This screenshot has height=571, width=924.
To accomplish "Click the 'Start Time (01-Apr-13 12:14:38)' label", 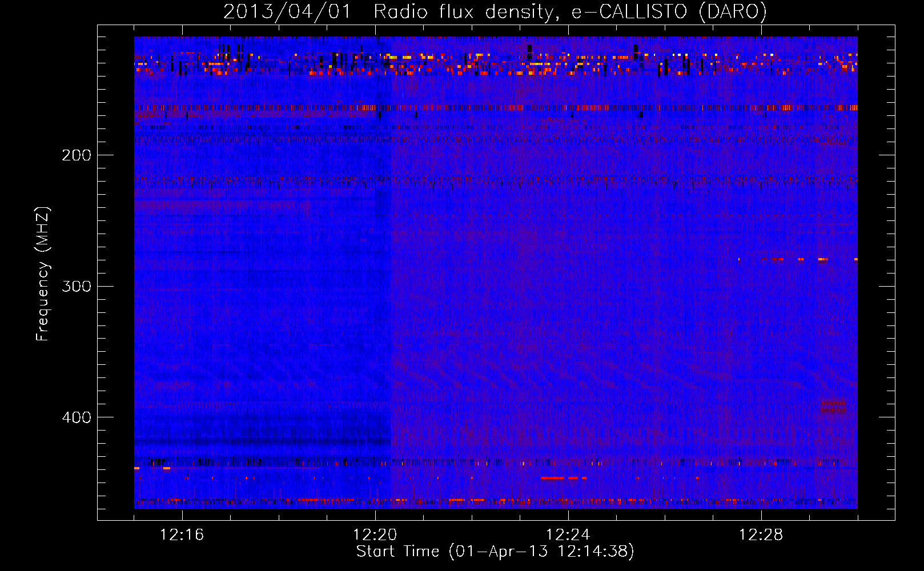I will coord(495,552).
